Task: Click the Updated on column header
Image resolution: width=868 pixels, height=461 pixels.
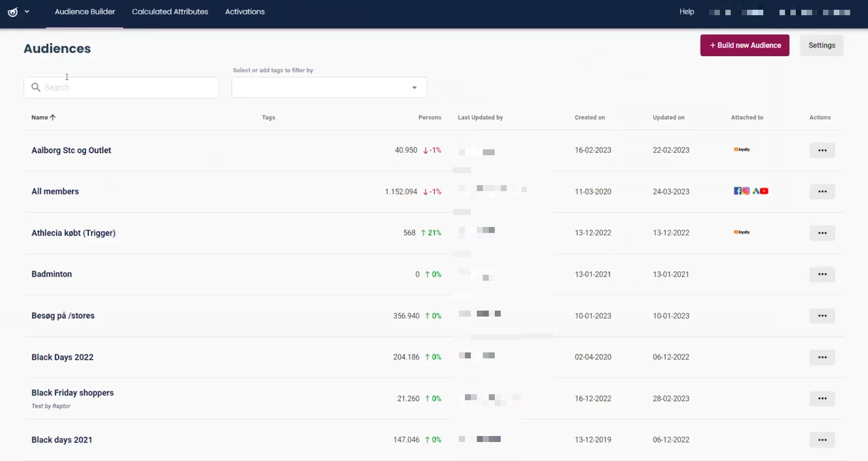Action: [x=668, y=117]
